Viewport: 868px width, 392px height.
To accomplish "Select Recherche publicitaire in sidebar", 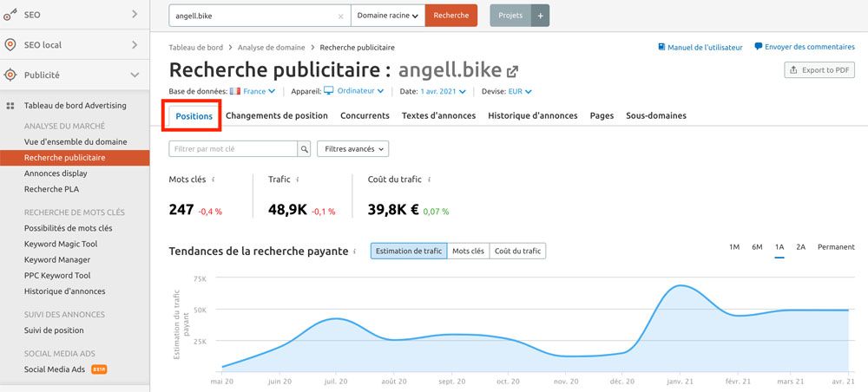I will 75,158.
